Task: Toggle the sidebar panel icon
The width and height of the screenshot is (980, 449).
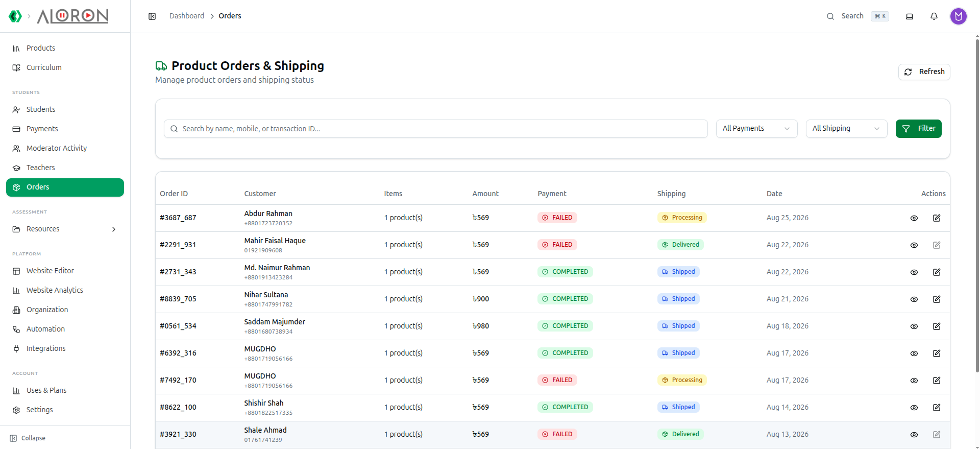Action: tap(152, 16)
